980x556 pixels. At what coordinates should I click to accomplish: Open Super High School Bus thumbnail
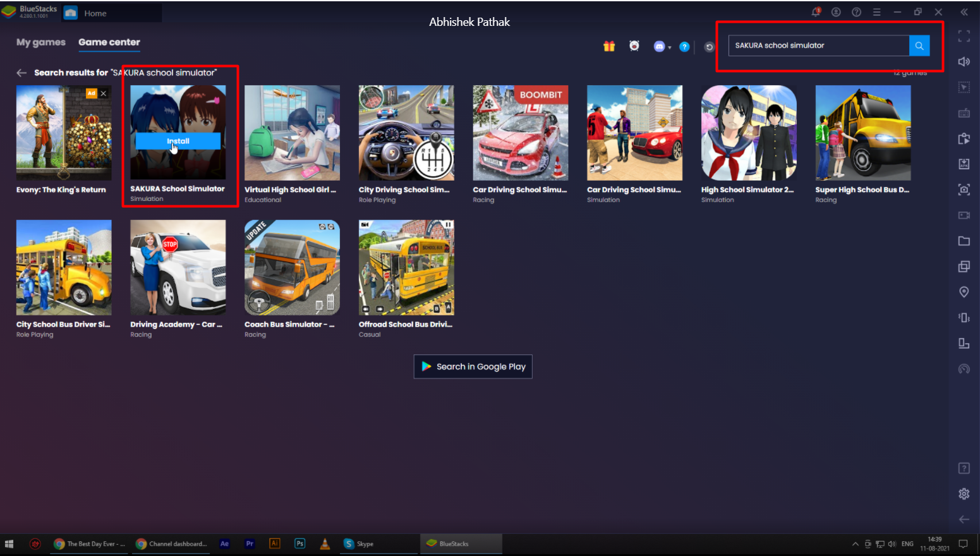[x=863, y=133]
